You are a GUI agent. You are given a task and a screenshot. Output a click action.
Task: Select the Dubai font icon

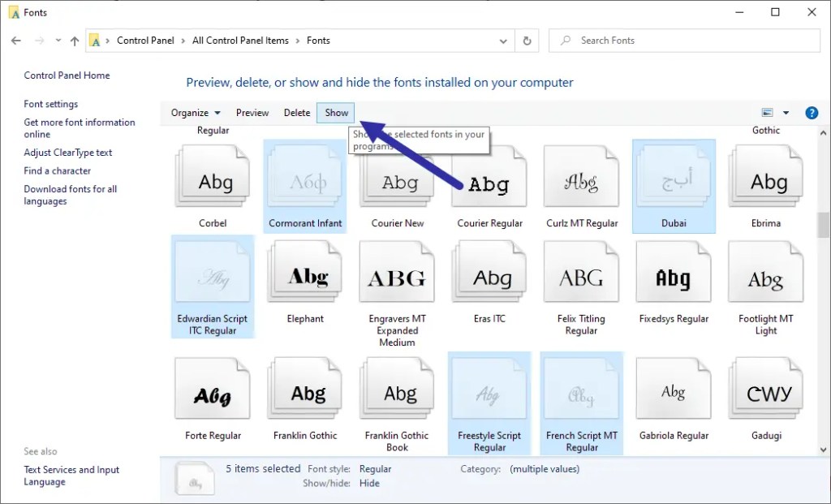tap(674, 176)
